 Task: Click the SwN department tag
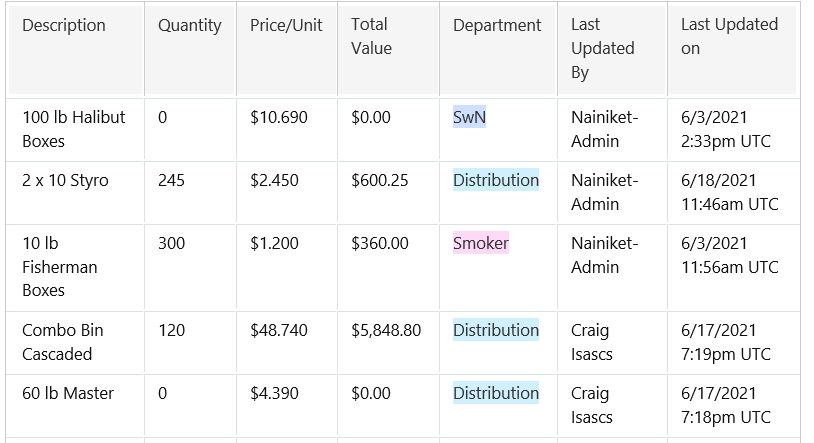(x=469, y=118)
